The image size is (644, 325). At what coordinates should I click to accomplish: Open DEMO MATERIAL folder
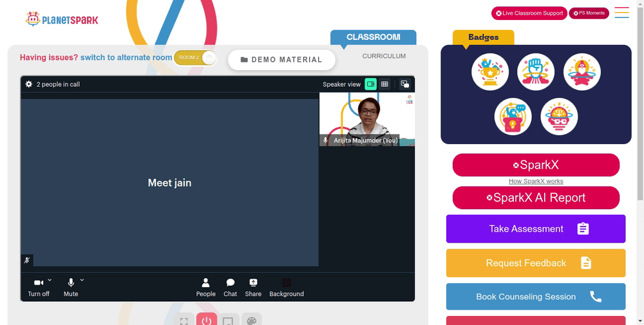[282, 60]
